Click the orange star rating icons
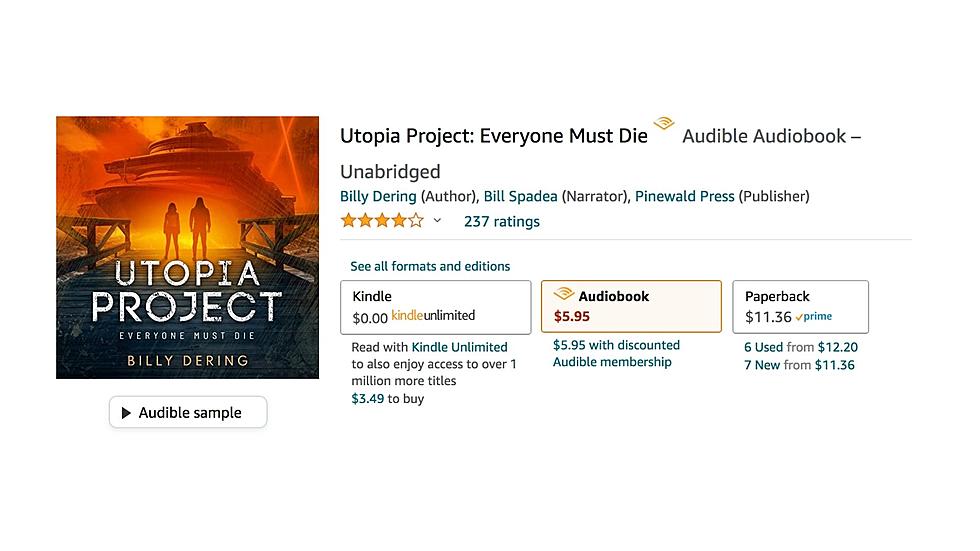The width and height of the screenshot is (980, 551). tap(382, 221)
